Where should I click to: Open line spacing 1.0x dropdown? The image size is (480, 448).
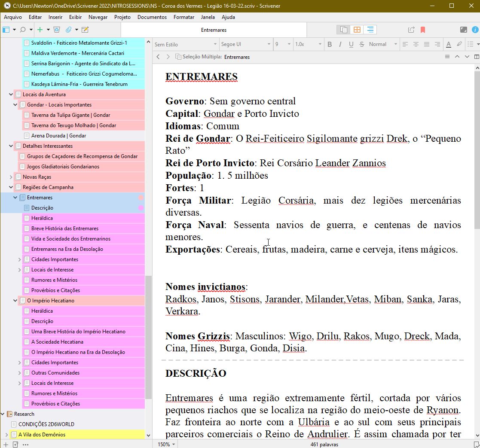click(308, 44)
